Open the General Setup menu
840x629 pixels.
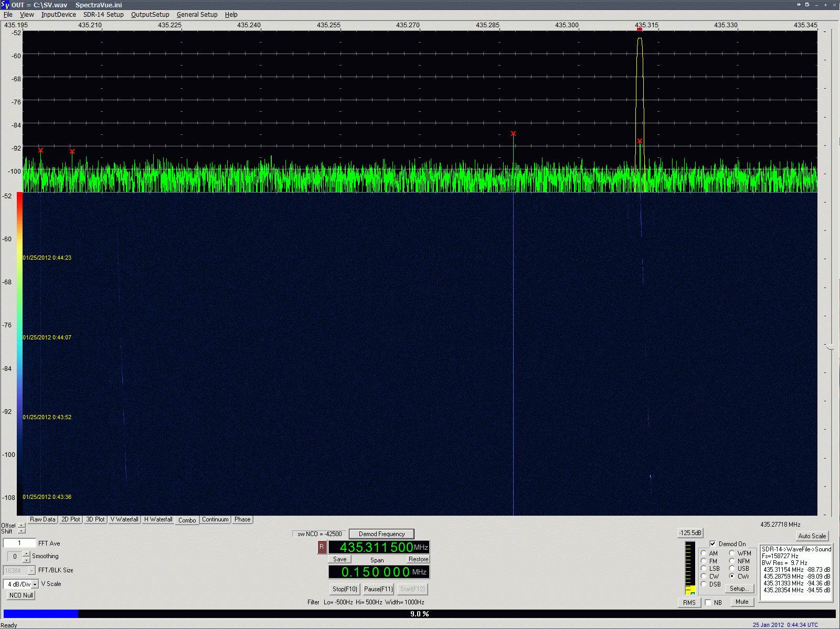click(x=197, y=15)
